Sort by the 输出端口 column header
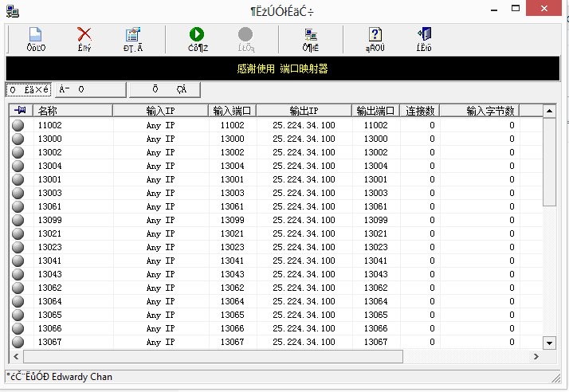The width and height of the screenshot is (569, 392). click(x=376, y=110)
